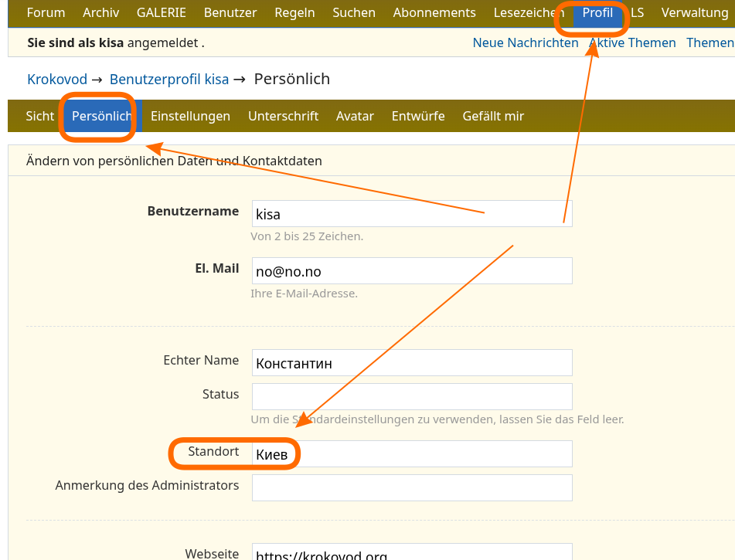Select the Profil menu item
Viewport: 735px width, 560px height.
tap(597, 13)
